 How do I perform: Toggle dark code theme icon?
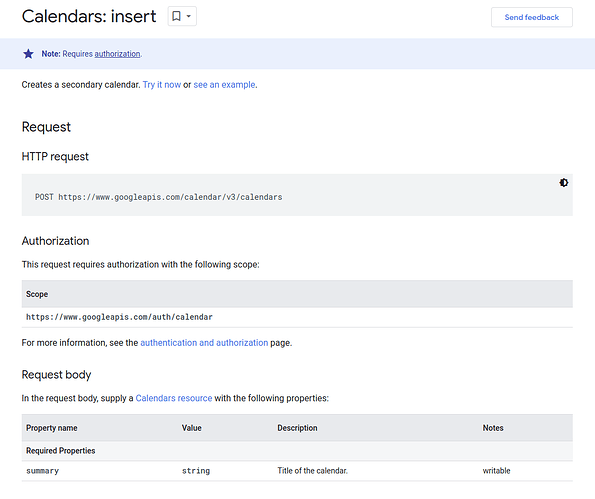564,183
